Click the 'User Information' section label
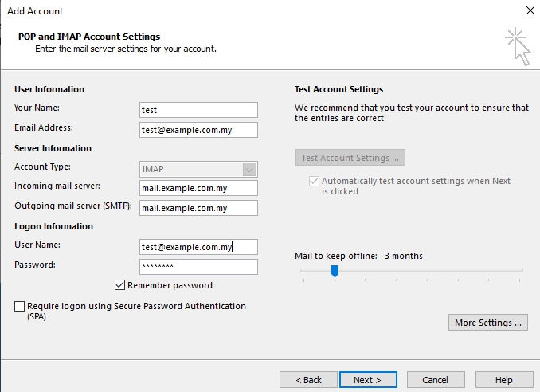The height and width of the screenshot is (392, 540). pyautogui.click(x=49, y=89)
